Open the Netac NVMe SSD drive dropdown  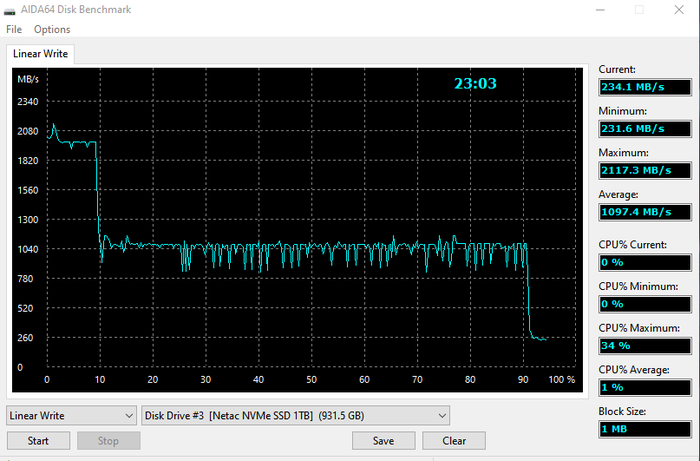(295, 415)
